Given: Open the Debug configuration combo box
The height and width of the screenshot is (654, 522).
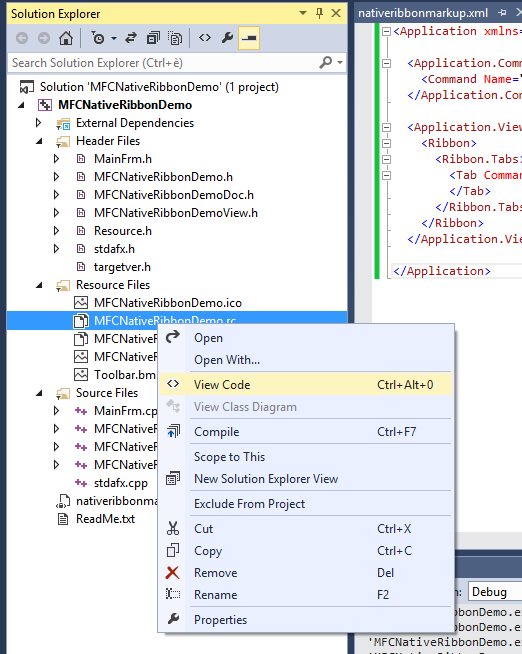Looking at the screenshot, I should point(495,592).
